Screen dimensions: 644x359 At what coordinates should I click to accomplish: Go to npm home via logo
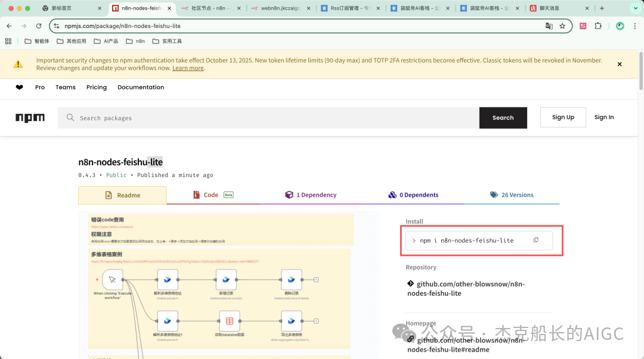point(30,118)
